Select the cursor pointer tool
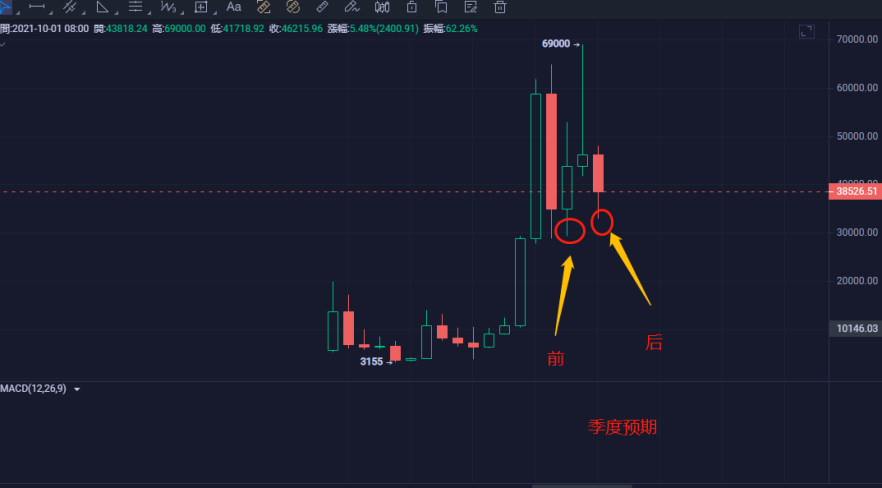 click(x=4, y=6)
